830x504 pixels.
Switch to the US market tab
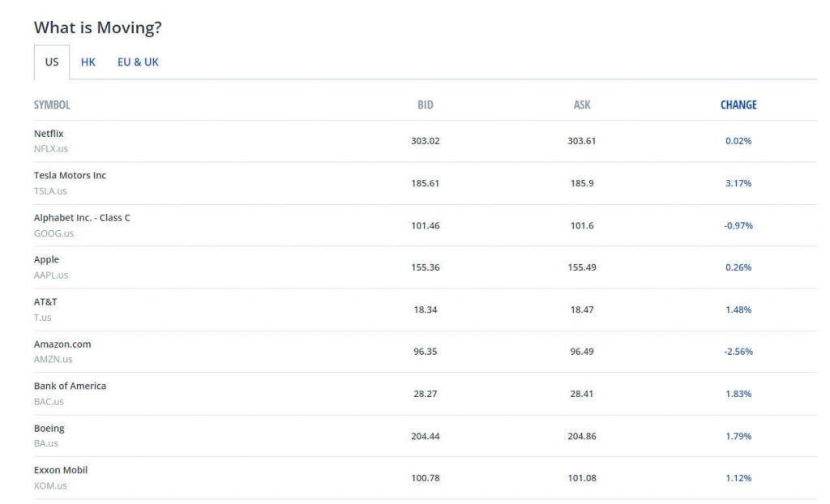52,62
